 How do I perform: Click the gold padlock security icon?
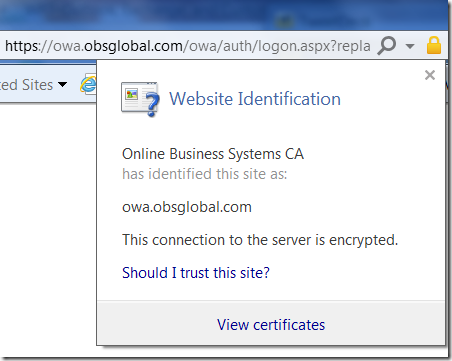click(x=434, y=45)
